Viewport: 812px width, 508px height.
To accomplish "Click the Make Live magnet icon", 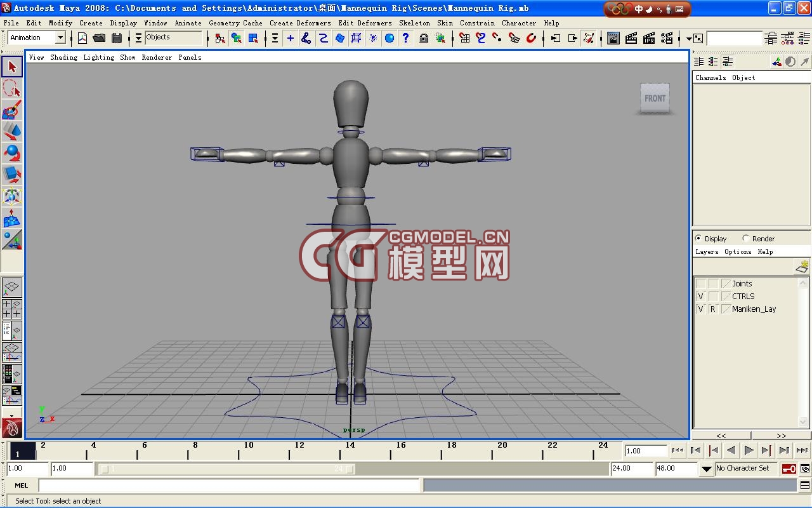I will click(531, 38).
